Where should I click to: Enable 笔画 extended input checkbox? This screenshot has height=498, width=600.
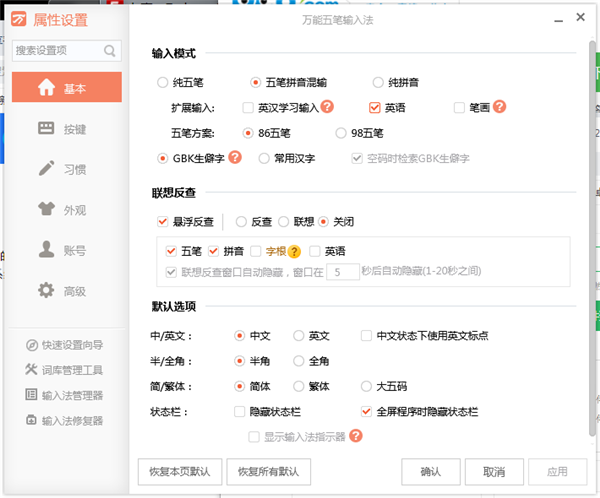(459, 108)
